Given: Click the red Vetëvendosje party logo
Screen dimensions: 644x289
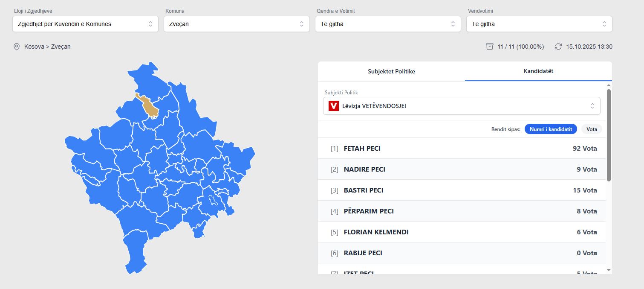Looking at the screenshot, I should coord(334,106).
